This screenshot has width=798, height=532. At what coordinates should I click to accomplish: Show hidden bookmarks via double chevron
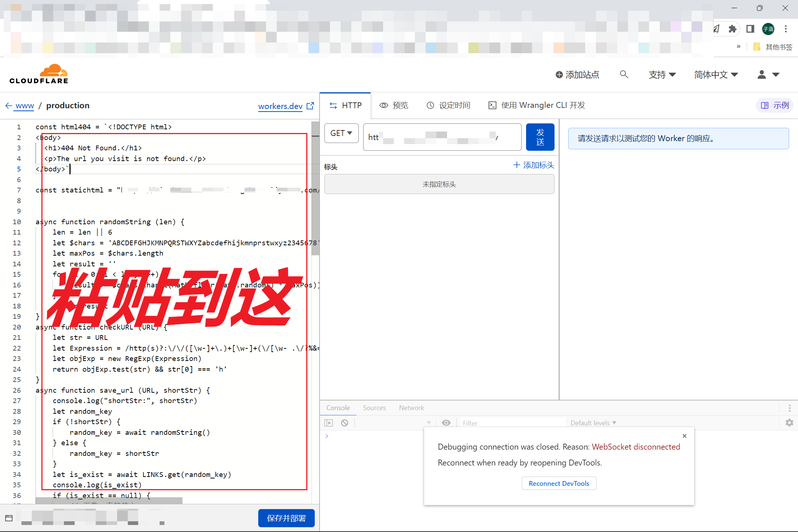[739, 47]
